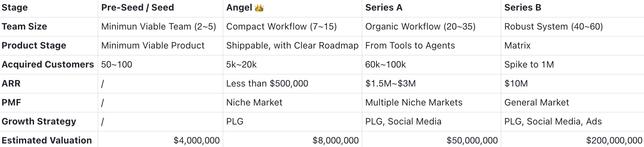
Task: Click the From Tools to Agents cell
Action: click(x=432, y=46)
